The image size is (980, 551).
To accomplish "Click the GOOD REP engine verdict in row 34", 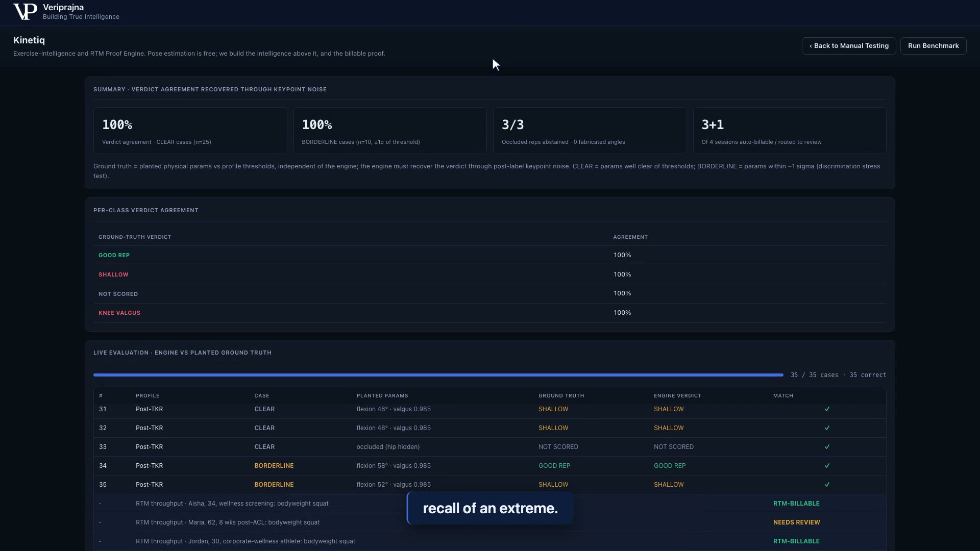I will 670,466.
